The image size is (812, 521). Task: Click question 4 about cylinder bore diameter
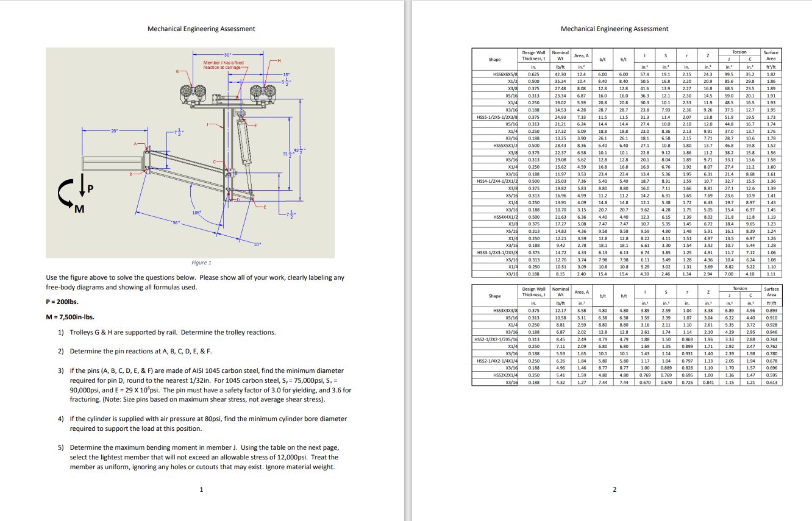click(x=202, y=424)
